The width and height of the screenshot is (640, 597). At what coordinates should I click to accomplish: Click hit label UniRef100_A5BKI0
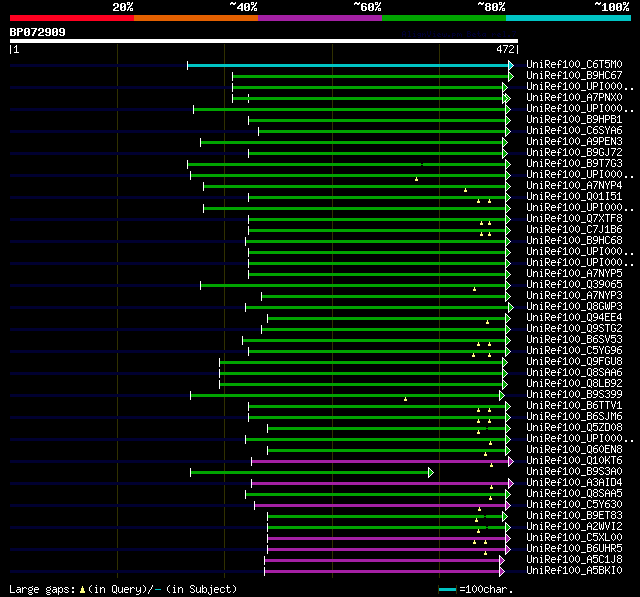tap(574, 571)
